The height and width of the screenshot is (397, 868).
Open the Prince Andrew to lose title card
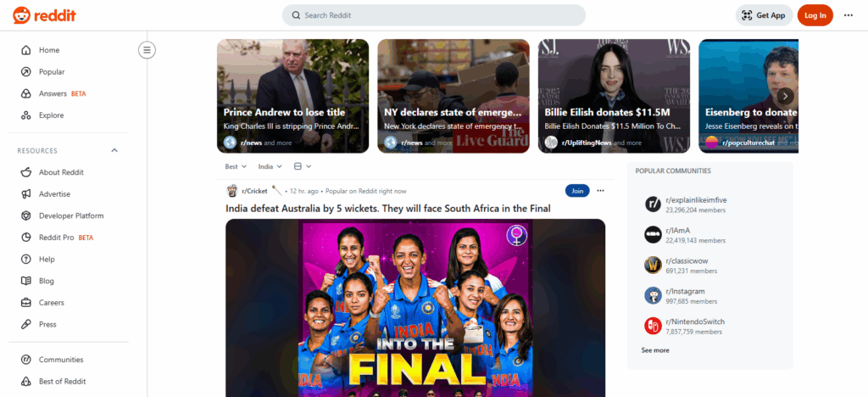292,96
